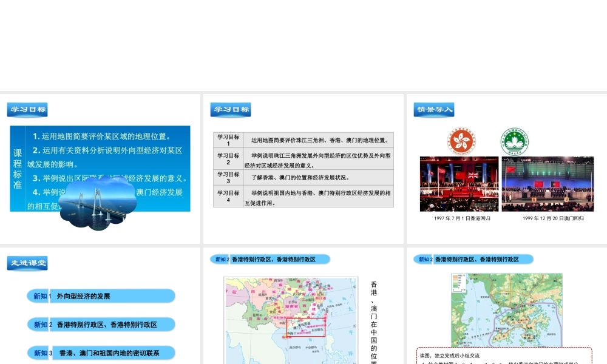
Task: Select the 1999 Macau handover photo
Action: (548, 184)
